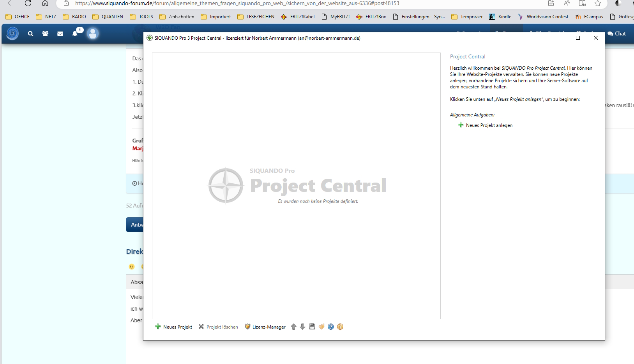Move project up using the green up arrow
This screenshot has width=634, height=364.
click(293, 327)
